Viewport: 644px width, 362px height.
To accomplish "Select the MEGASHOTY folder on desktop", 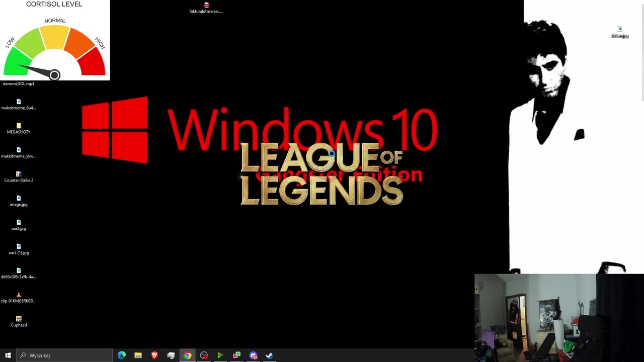I will coord(19,129).
